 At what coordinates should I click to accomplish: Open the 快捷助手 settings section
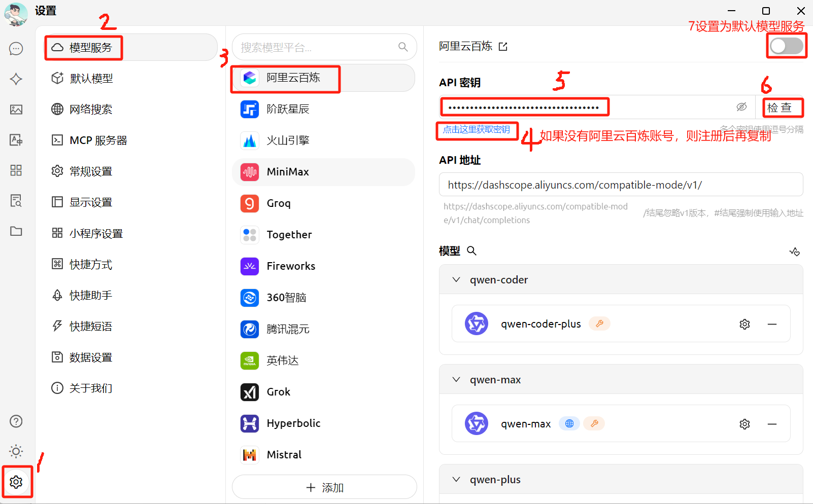(131, 296)
